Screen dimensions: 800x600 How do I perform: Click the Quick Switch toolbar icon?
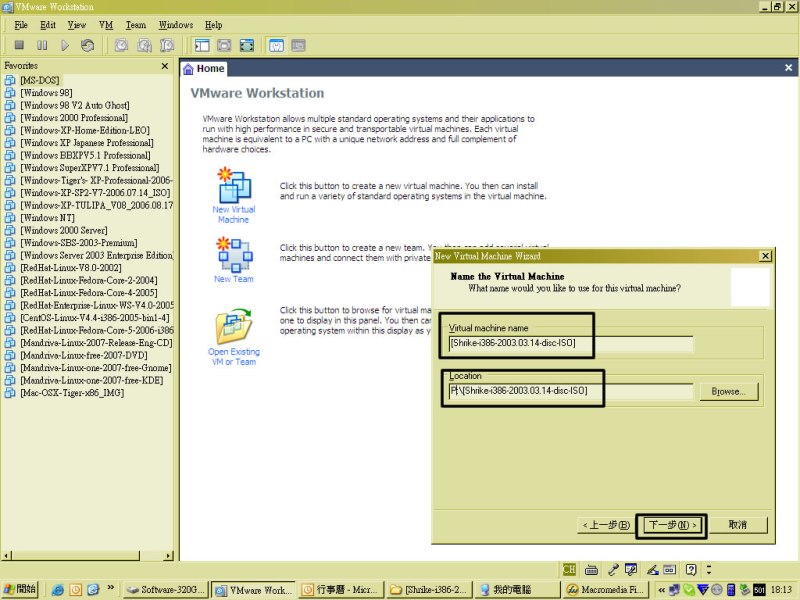(x=224, y=45)
